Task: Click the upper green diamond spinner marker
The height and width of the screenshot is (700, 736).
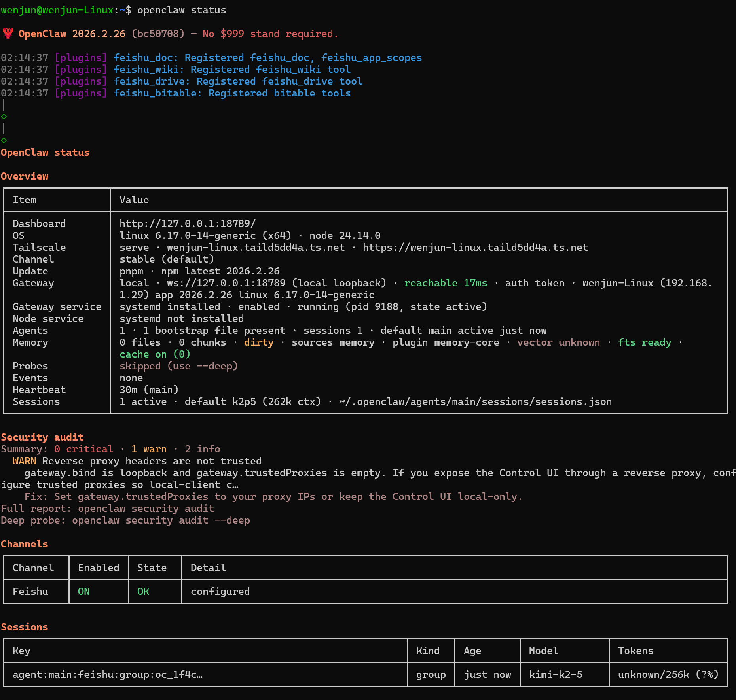Action: click(4, 117)
